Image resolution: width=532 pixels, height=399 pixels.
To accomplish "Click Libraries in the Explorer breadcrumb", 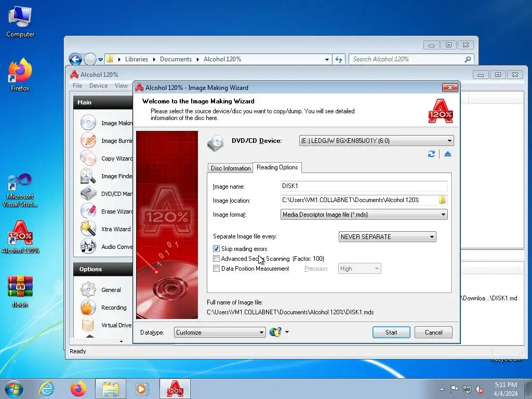I will (x=137, y=59).
